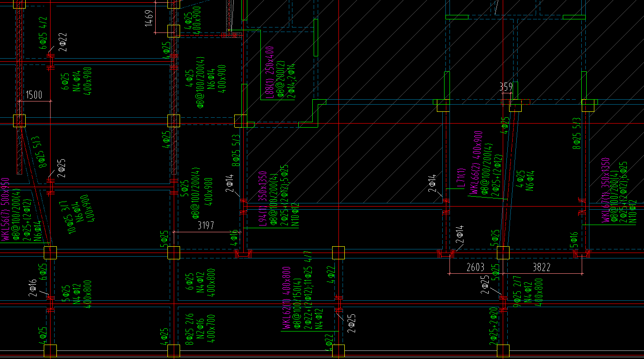644x359 pixels.
Task: Select the white 2Φ14 annotation left of L71(1)
Action: click(432, 183)
